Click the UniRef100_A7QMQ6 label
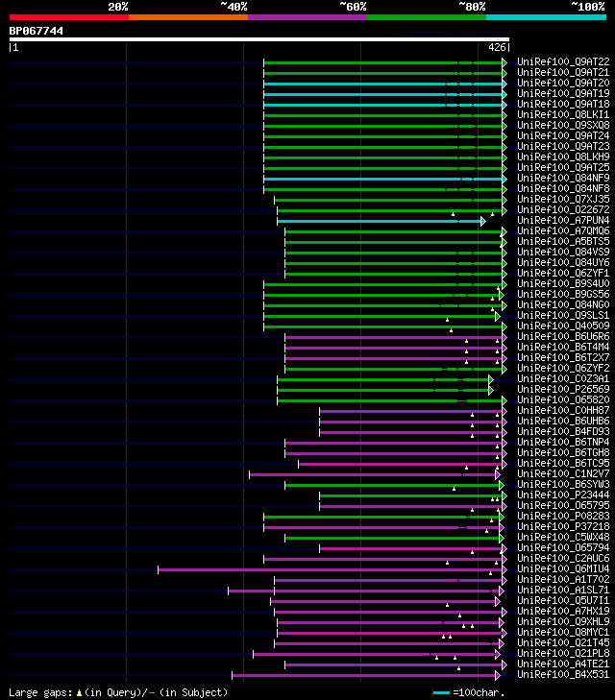This screenshot has width=615, height=700. tap(563, 230)
